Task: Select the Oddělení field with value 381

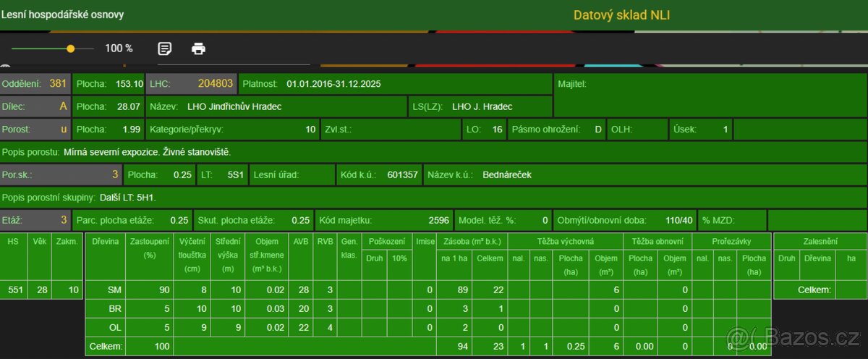Action: tap(35, 84)
